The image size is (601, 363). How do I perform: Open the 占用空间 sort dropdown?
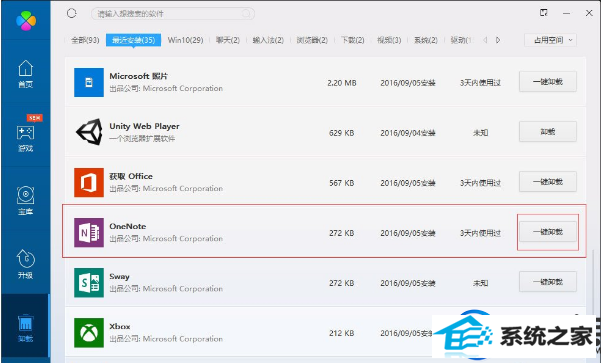pos(550,40)
